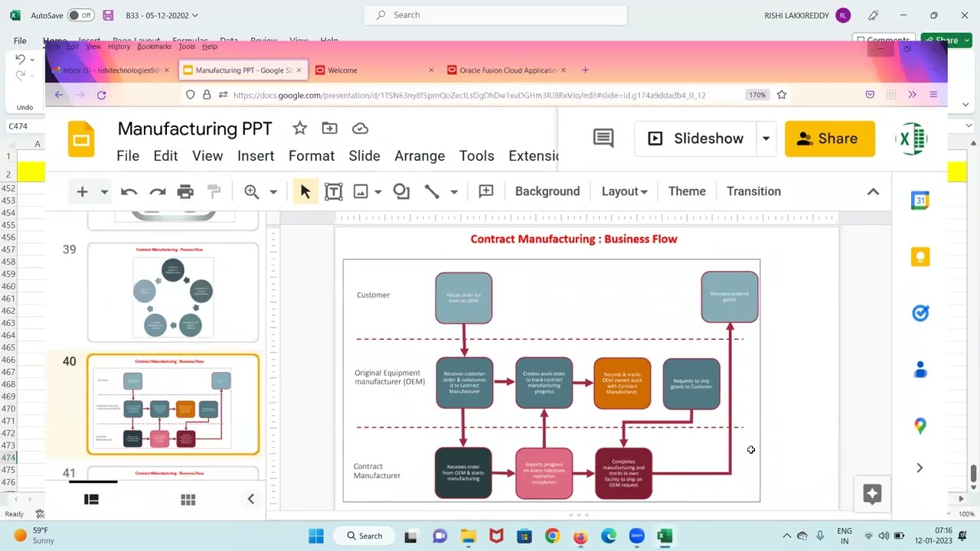Close the Manufacturing PPT browser tab
980x551 pixels.
(299, 70)
